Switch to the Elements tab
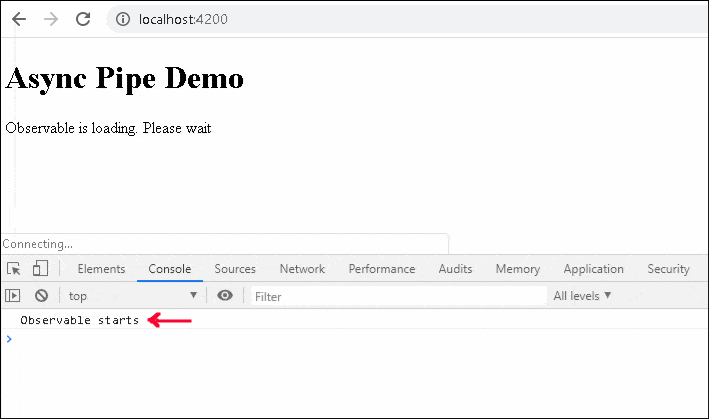709x419 pixels. coord(101,269)
